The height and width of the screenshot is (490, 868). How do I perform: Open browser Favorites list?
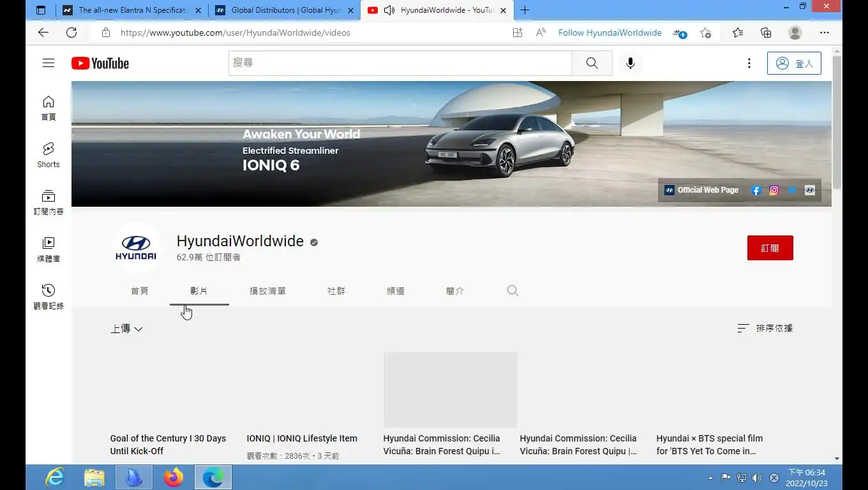[738, 33]
